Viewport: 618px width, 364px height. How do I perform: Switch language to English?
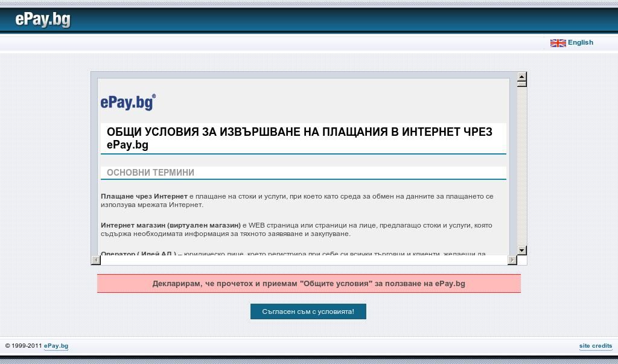580,43
